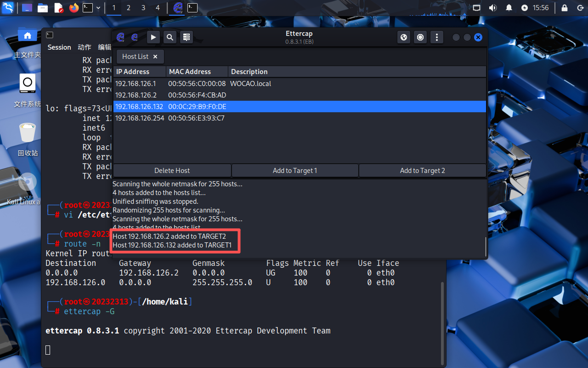
Task: Open the MITM menu globe icon
Action: 404,37
